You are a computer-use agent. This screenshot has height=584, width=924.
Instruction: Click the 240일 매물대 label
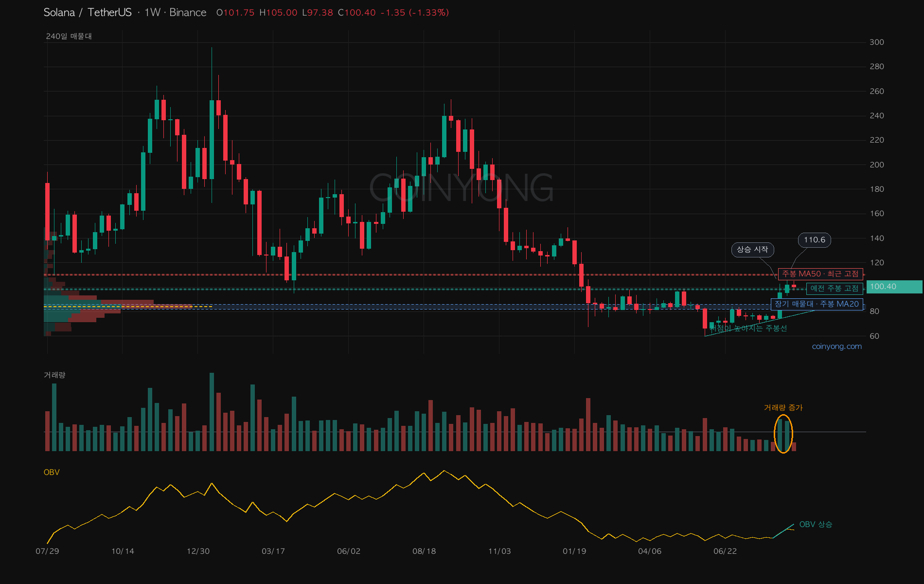point(69,36)
